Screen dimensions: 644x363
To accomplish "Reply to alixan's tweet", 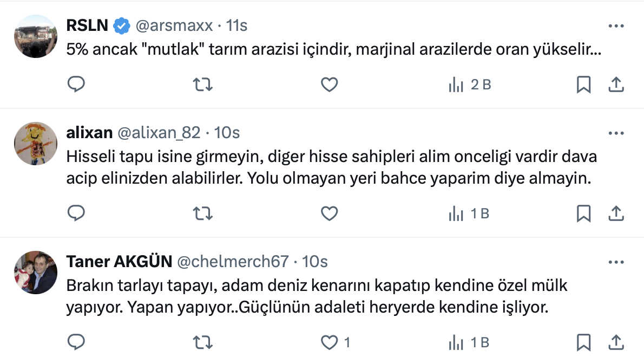I will [x=76, y=214].
